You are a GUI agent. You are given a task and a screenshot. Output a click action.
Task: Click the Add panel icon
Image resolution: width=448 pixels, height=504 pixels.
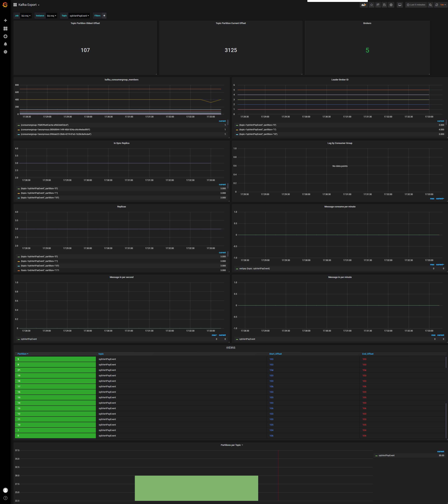363,5
